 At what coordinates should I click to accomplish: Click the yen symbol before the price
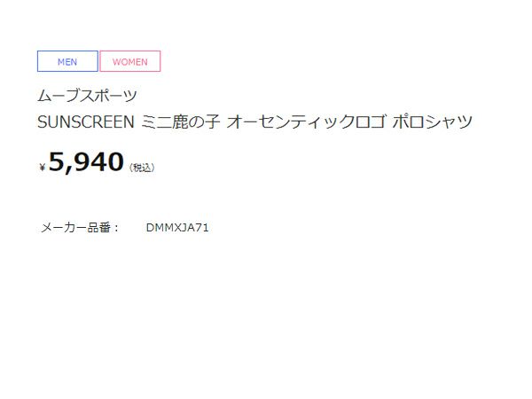point(42,167)
